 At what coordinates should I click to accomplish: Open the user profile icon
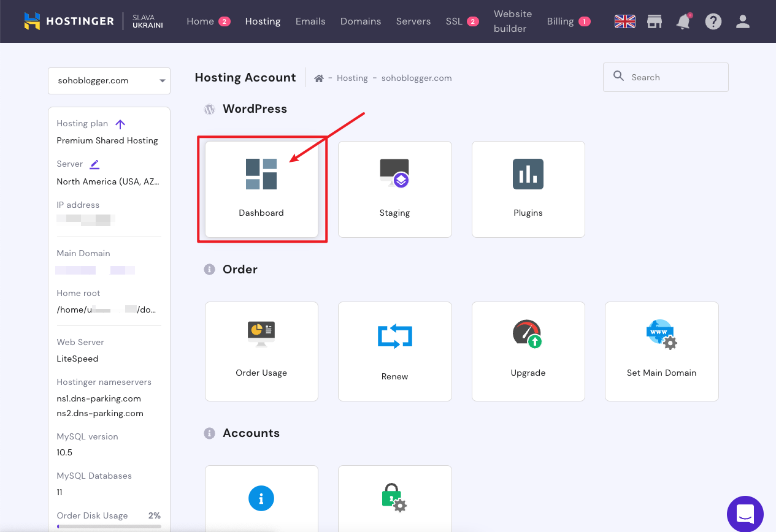tap(743, 21)
